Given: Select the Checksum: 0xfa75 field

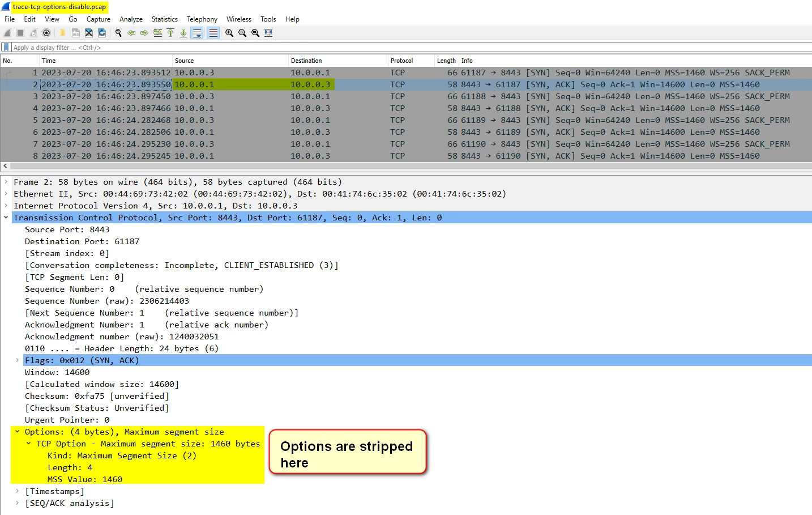Looking at the screenshot, I should point(97,396).
